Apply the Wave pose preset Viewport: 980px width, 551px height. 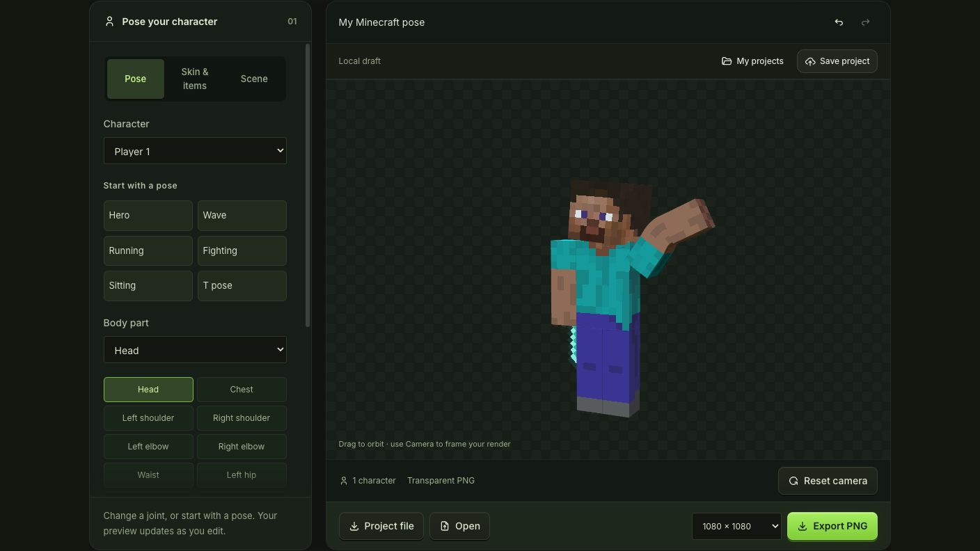[x=242, y=216]
